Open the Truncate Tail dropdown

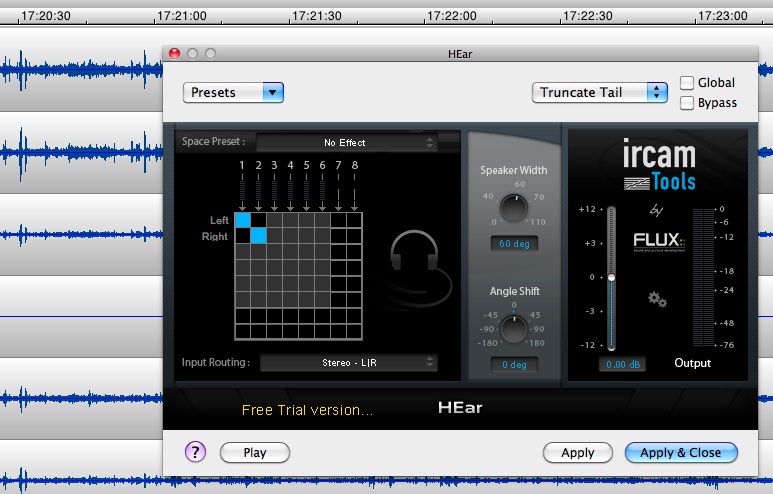pos(600,92)
